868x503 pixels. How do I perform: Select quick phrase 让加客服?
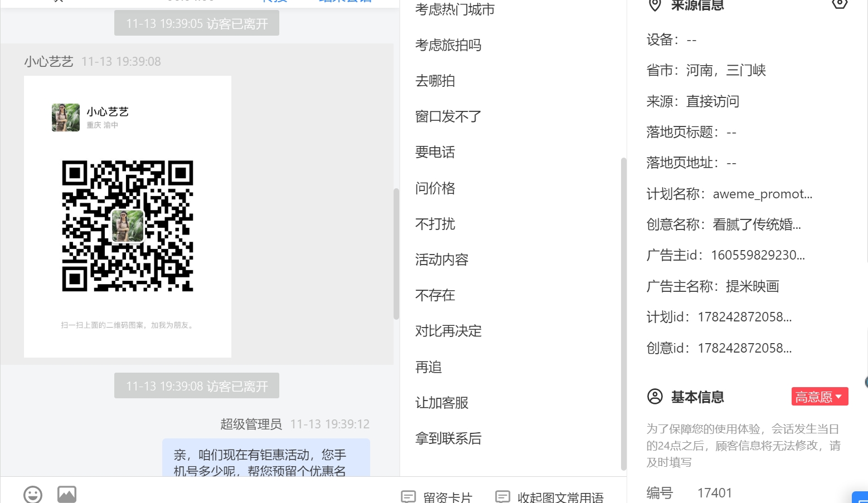tap(442, 403)
